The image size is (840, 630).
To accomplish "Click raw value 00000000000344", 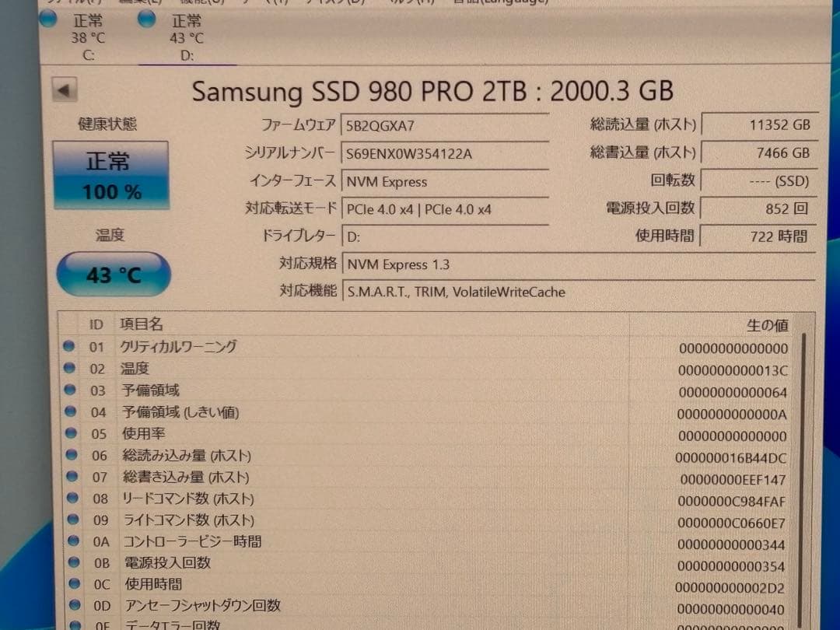I will 730,544.
